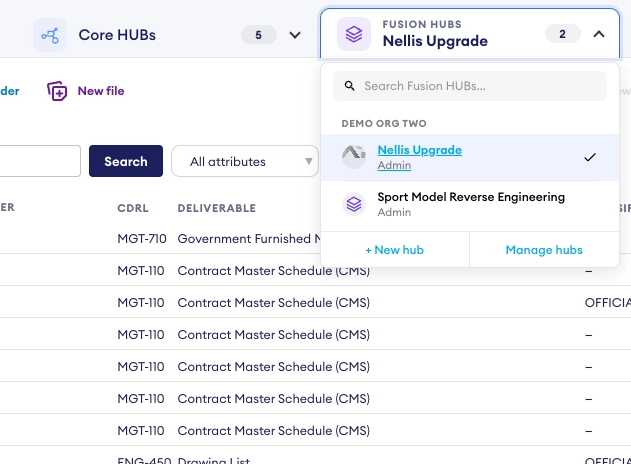Viewport: 631px width, 464px height.
Task: Click the MGT-710 cell
Action: click(x=142, y=239)
